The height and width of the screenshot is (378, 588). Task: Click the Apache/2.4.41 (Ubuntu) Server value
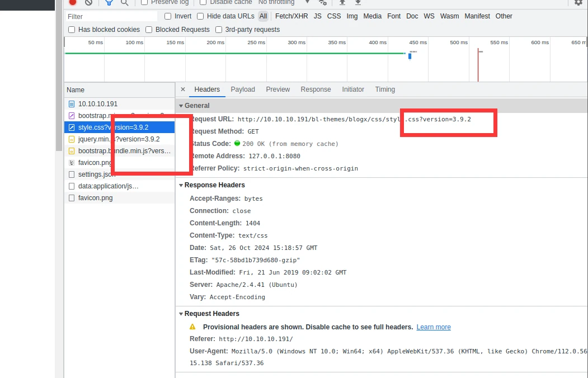coord(256,285)
